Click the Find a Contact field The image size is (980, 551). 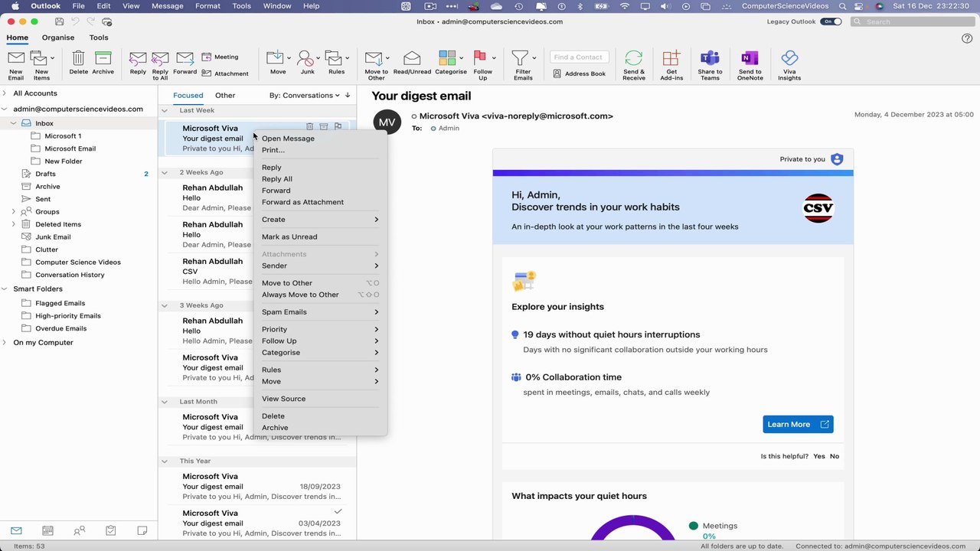click(579, 57)
